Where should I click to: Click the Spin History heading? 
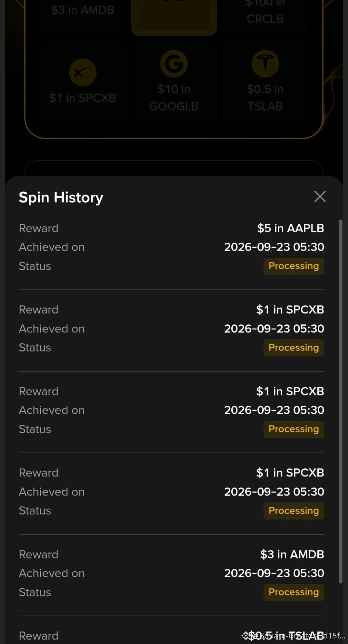(61, 197)
